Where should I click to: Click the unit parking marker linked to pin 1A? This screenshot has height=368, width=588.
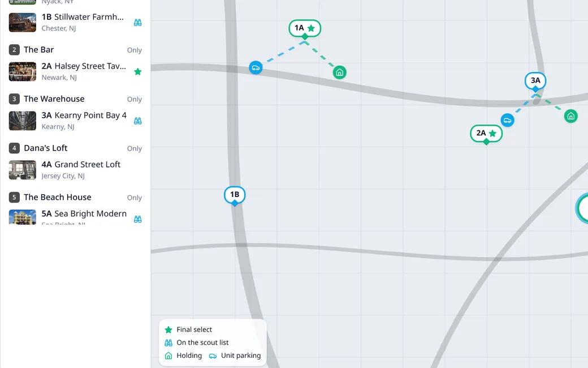(x=256, y=67)
